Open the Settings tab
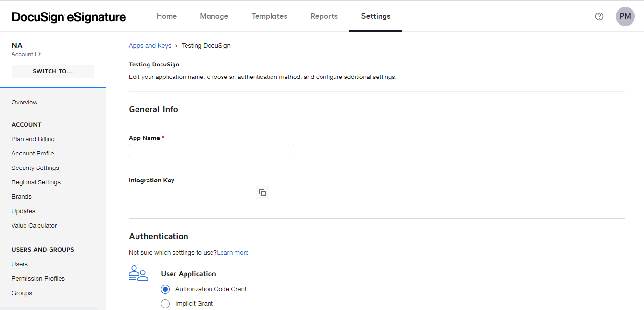The image size is (644, 310). (x=376, y=16)
